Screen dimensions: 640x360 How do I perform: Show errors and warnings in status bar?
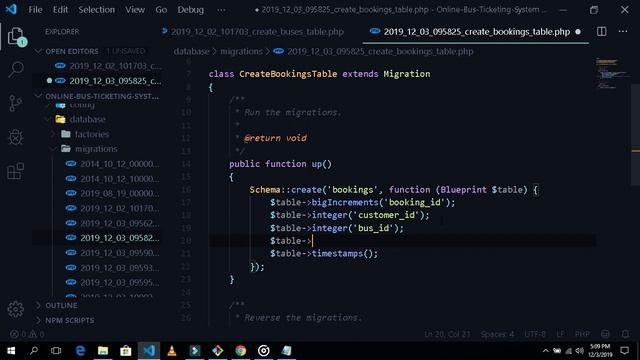(27, 334)
